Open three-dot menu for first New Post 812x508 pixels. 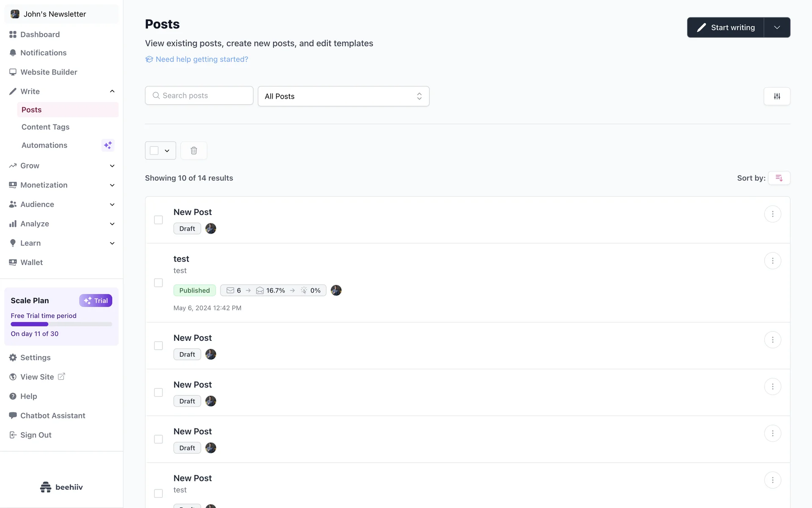coord(772,214)
